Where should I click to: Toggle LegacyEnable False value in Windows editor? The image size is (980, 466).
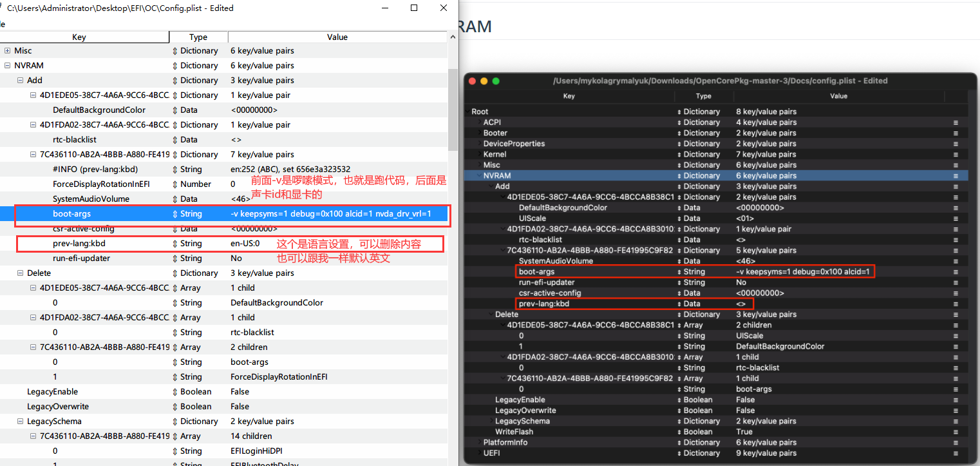240,392
